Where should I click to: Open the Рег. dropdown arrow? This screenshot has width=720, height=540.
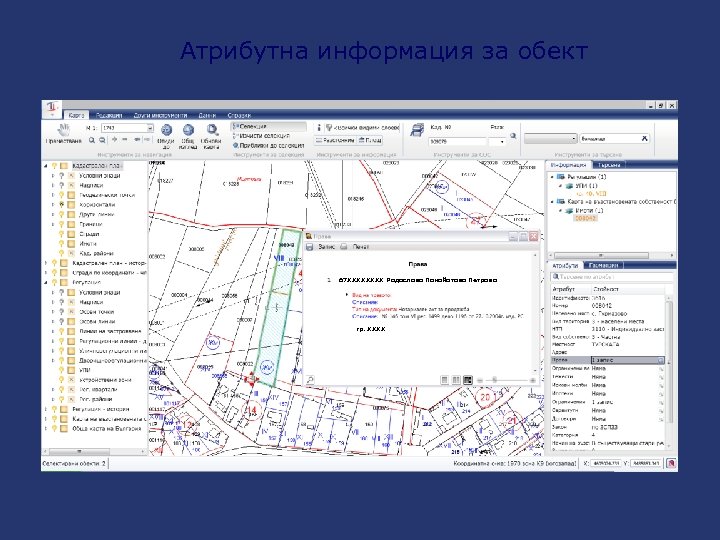pyautogui.click(x=502, y=142)
